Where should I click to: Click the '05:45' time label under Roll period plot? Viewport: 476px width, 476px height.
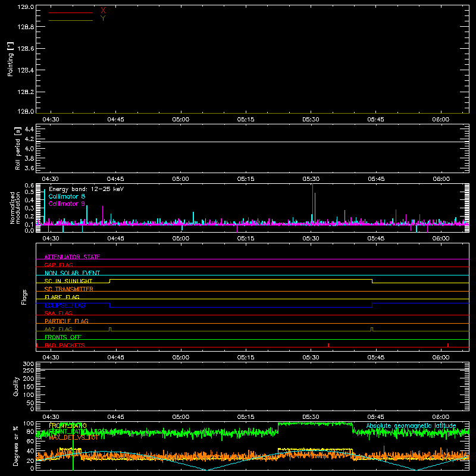click(376, 179)
